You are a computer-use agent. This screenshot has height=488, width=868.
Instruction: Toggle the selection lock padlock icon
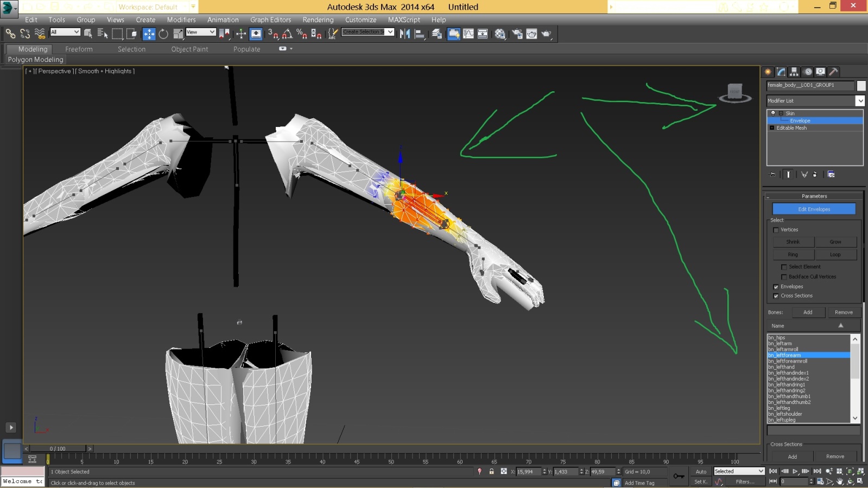pos(491,472)
